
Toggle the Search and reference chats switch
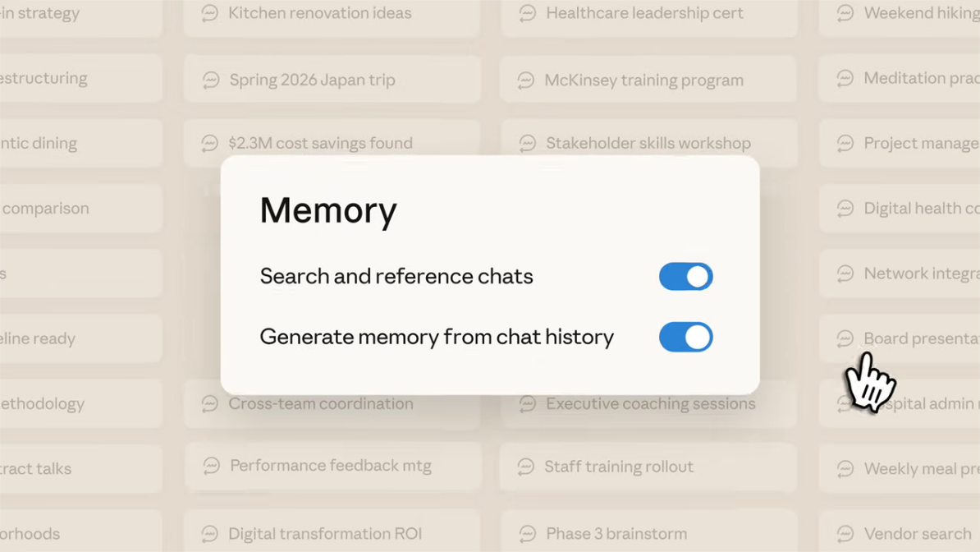[x=685, y=277]
